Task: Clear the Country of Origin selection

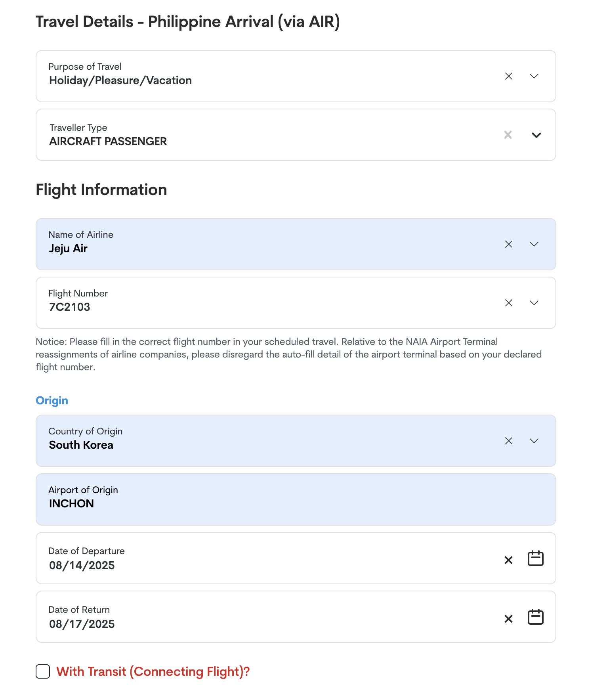Action: pos(509,441)
